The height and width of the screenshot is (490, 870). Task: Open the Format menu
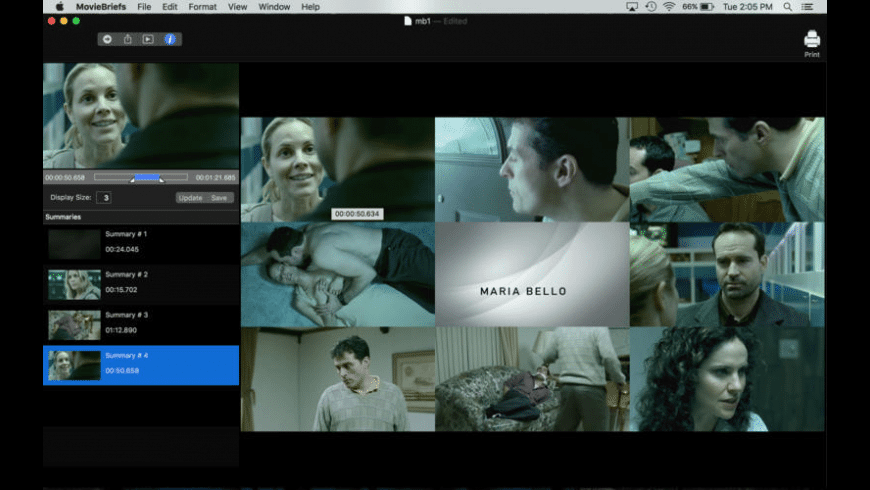[x=203, y=7]
